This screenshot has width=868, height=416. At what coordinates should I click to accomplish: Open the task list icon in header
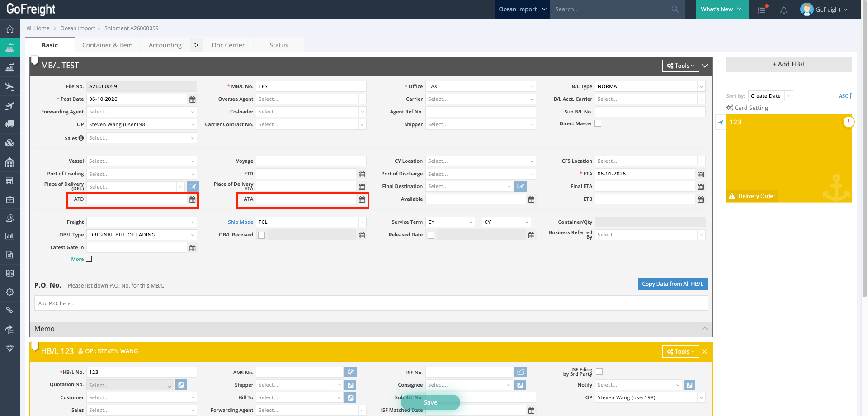point(762,9)
